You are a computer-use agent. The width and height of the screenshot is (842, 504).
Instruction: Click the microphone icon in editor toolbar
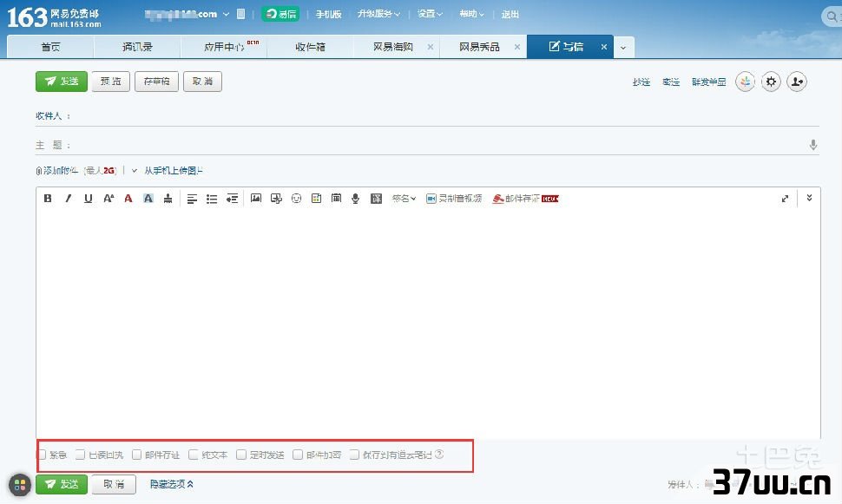coord(356,199)
